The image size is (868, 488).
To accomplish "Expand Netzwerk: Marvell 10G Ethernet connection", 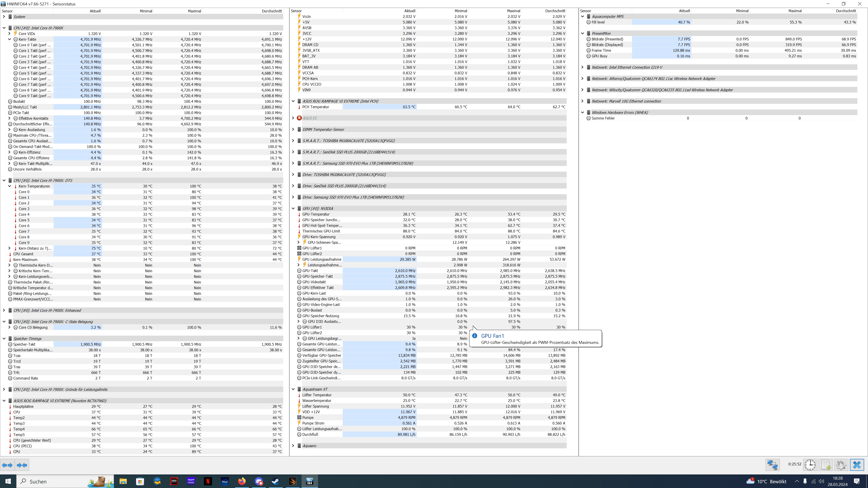I will (582, 101).
